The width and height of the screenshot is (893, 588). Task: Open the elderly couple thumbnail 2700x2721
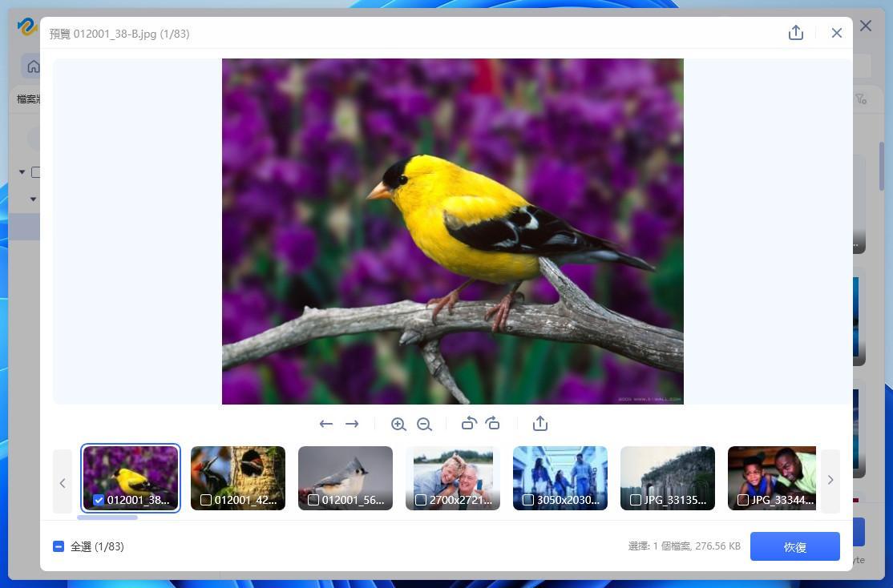pos(453,478)
